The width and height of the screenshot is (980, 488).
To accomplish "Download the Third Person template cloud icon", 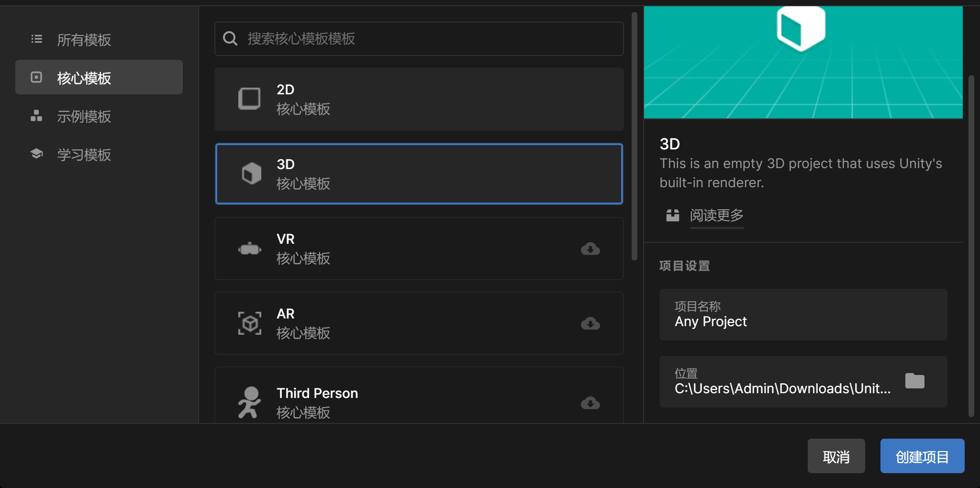I will coord(590,403).
